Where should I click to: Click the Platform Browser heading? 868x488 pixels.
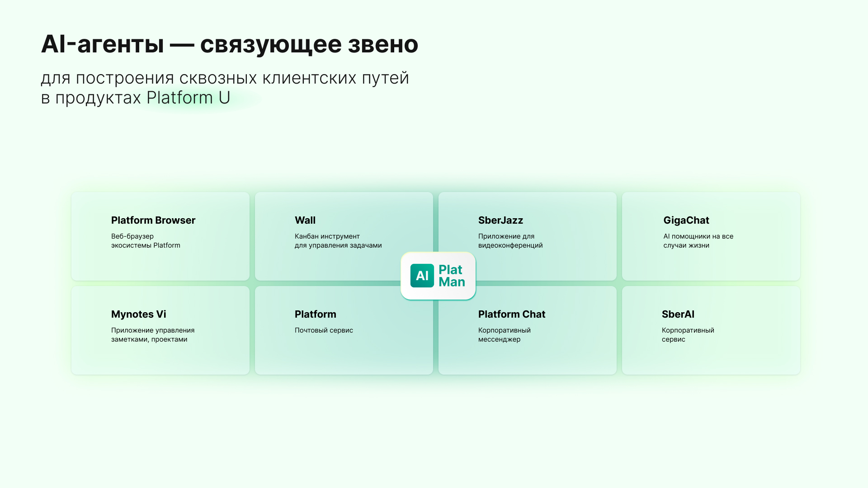(153, 221)
